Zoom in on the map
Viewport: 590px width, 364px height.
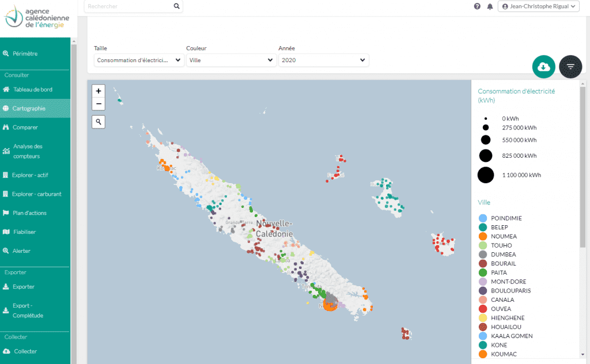click(99, 91)
